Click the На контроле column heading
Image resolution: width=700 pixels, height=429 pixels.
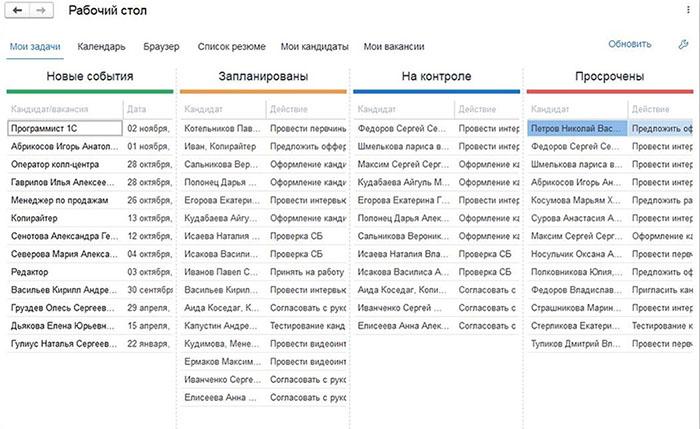point(436,76)
